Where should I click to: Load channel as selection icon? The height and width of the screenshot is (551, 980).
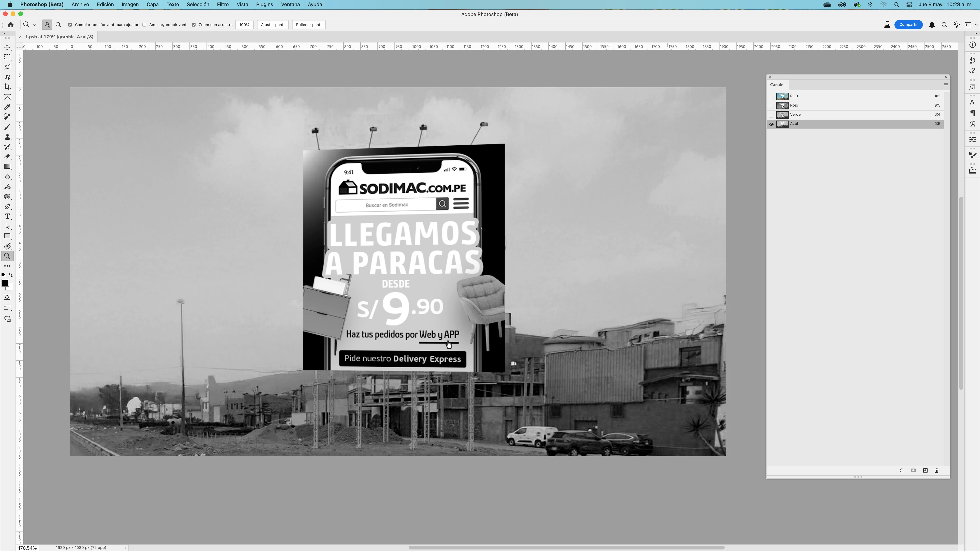click(902, 470)
